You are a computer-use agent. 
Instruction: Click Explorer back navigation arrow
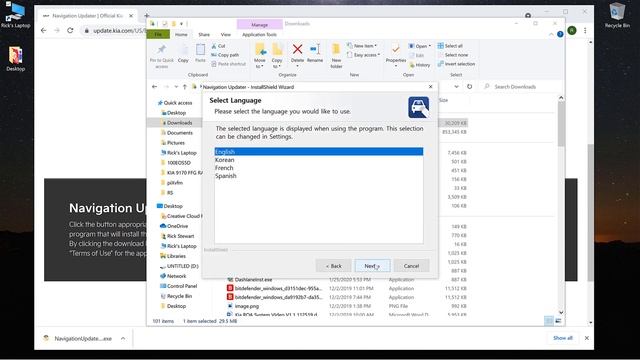pyautogui.click(x=154, y=87)
